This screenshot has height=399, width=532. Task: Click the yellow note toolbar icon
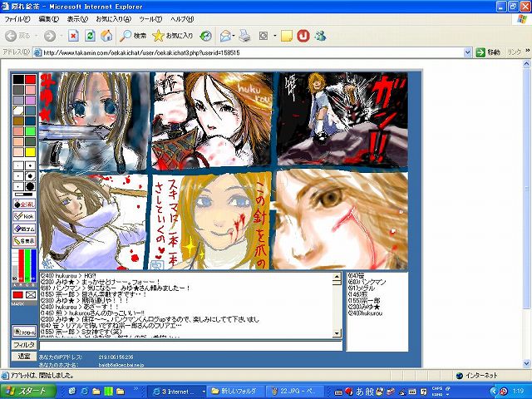[x=287, y=36]
